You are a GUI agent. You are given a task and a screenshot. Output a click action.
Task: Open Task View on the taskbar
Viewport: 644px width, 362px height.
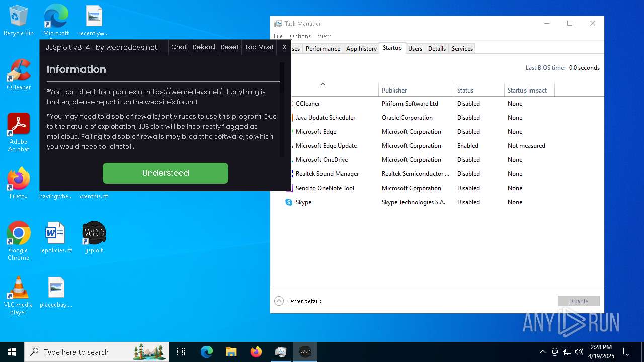[x=181, y=352]
